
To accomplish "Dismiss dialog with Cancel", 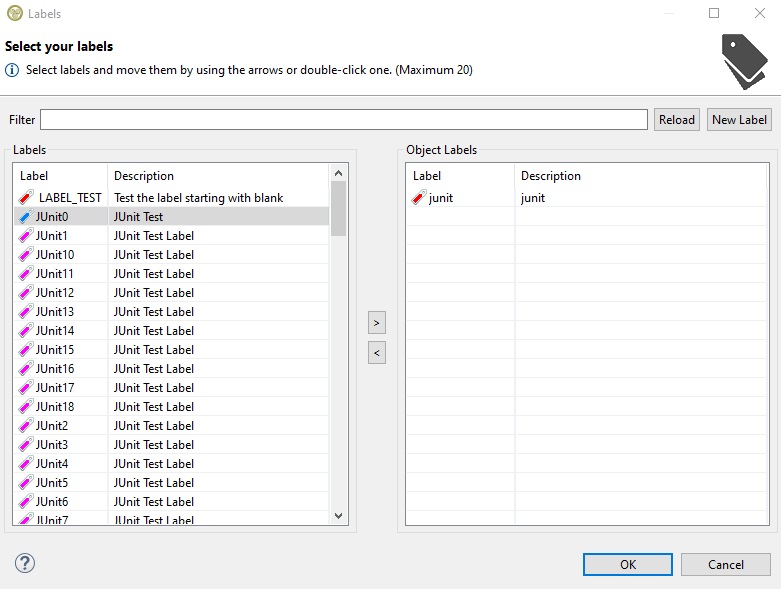I will coord(726,565).
